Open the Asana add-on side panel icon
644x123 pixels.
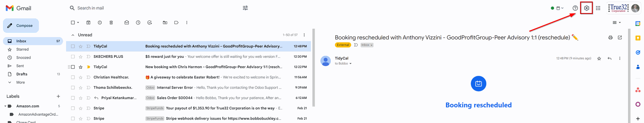click(638, 90)
